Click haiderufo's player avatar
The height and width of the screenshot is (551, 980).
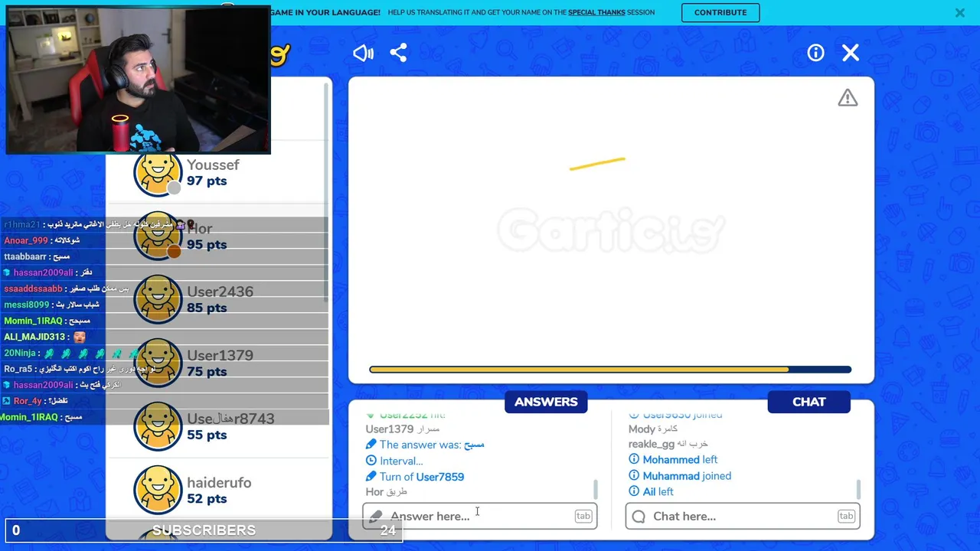(x=158, y=491)
